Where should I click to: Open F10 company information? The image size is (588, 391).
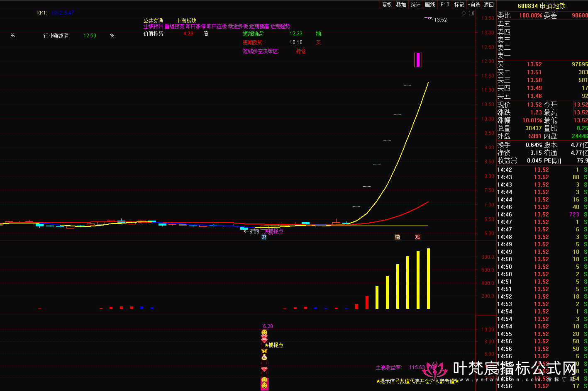[445, 5]
